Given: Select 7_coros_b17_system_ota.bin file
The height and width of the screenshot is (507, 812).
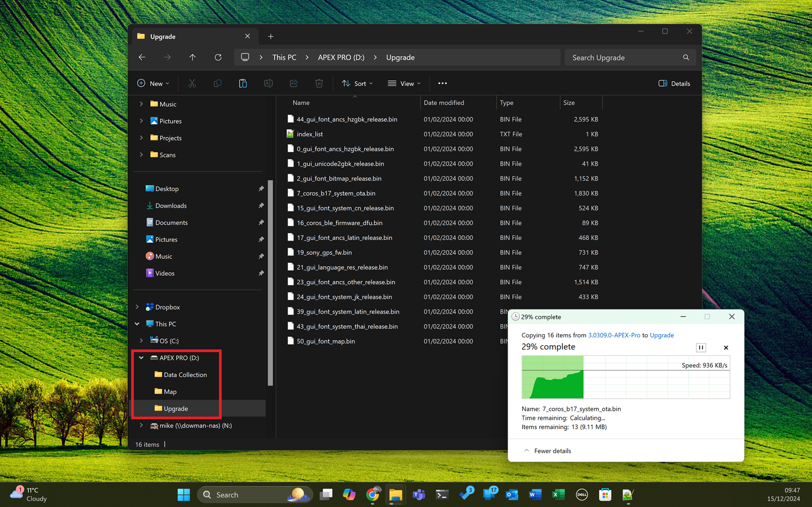Looking at the screenshot, I should [336, 193].
